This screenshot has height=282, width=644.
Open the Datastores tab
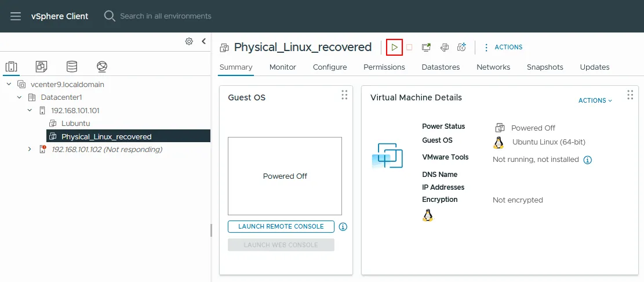(x=441, y=67)
